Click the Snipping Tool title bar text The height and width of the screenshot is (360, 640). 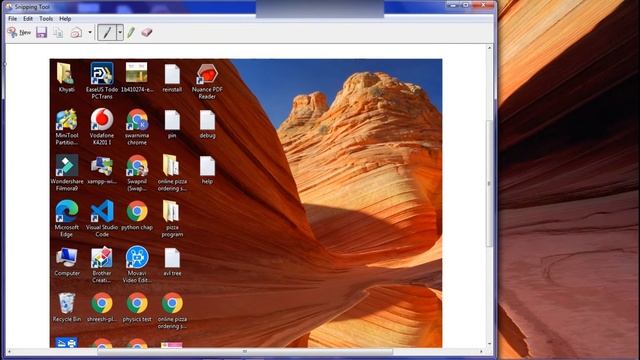(32, 7)
